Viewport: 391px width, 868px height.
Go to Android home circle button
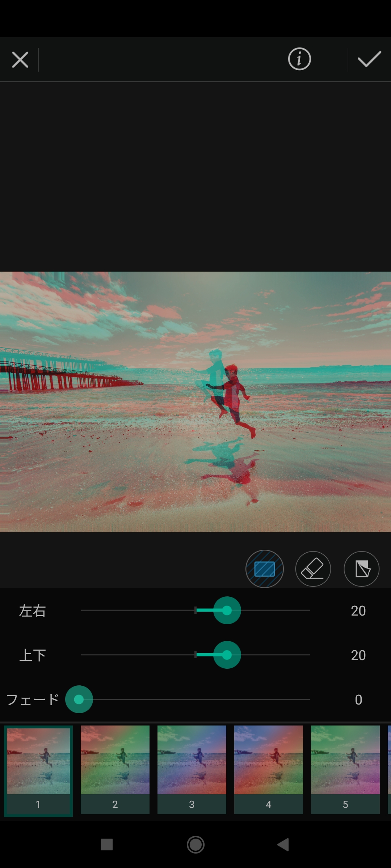[x=195, y=844]
